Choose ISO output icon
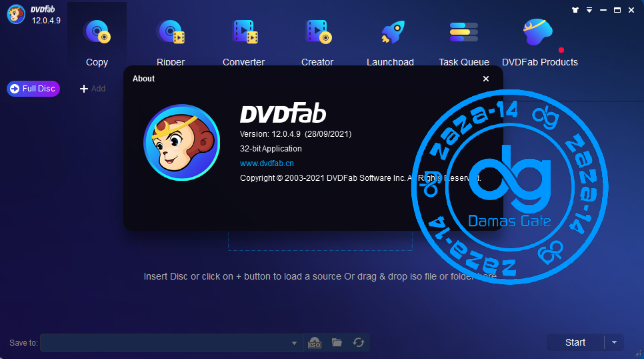 coord(315,342)
